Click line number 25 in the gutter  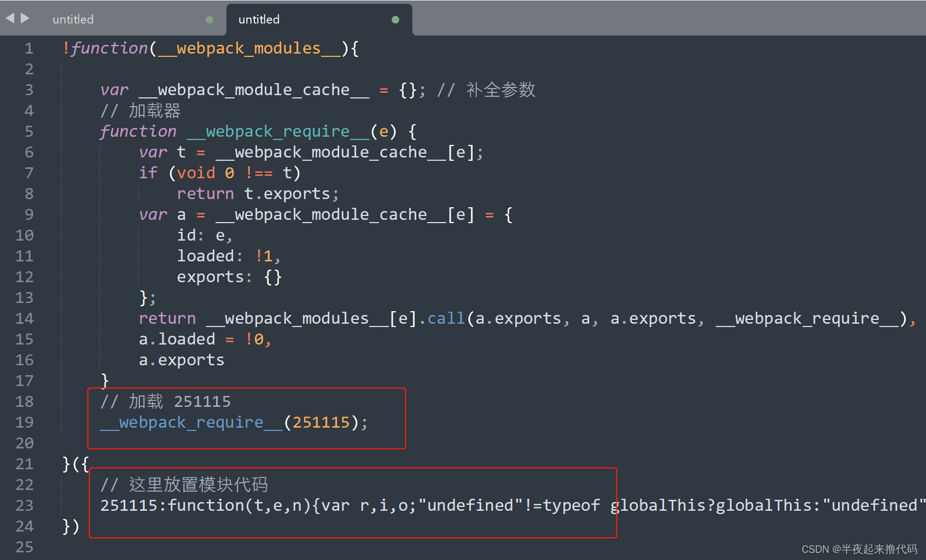[x=25, y=547]
